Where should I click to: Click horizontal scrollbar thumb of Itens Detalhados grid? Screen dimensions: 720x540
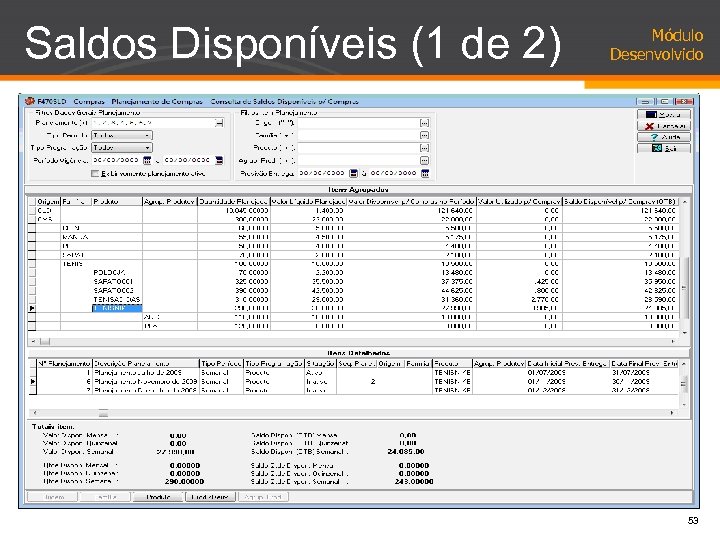[103, 413]
